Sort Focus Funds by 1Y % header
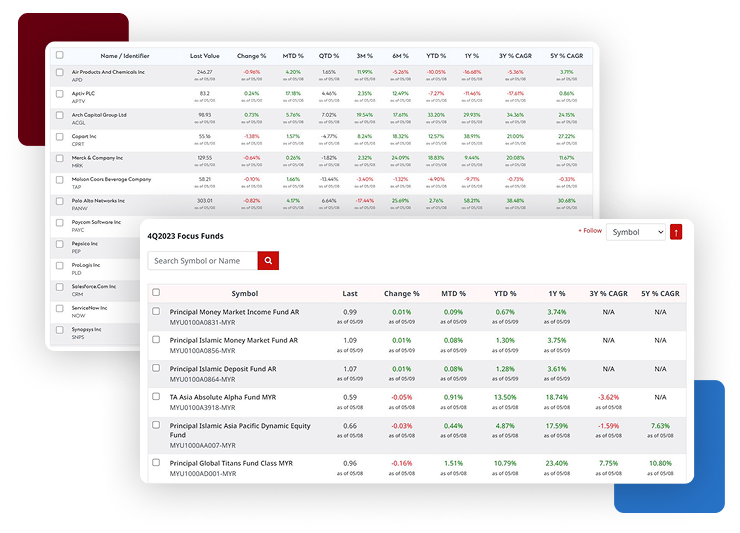The height and width of the screenshot is (533, 740). pyautogui.click(x=557, y=293)
